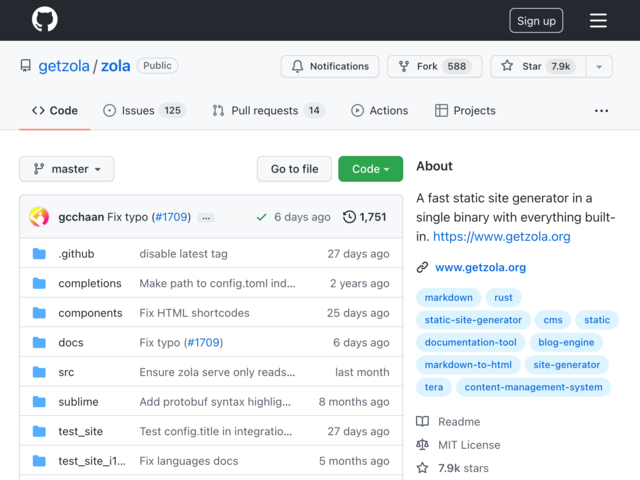Click the Notifications bell button
This screenshot has height=480, width=640.
[330, 66]
